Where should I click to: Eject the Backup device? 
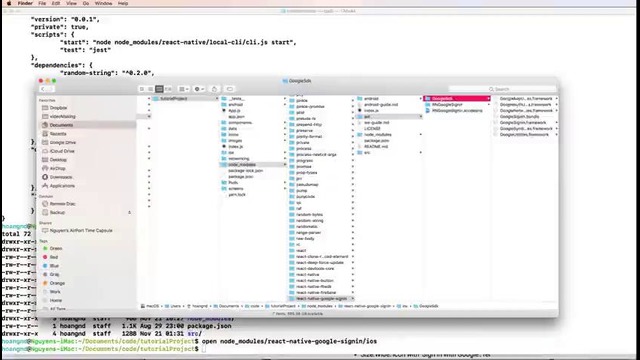pyautogui.click(x=129, y=213)
